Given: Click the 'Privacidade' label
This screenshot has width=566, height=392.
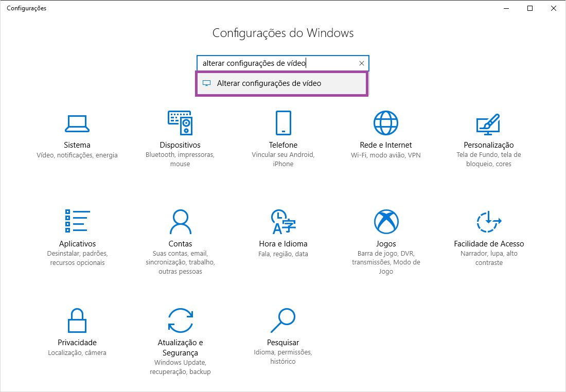Looking at the screenshot, I should point(77,342).
